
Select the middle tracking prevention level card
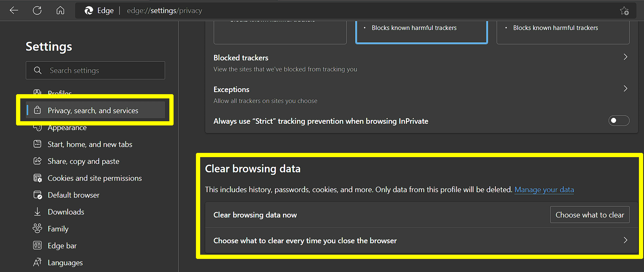tap(421, 32)
